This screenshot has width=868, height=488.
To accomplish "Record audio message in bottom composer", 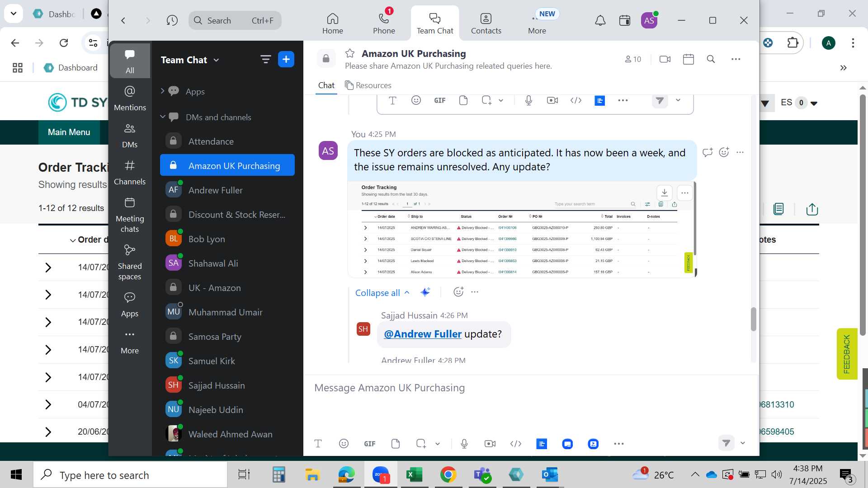I will [x=464, y=444].
